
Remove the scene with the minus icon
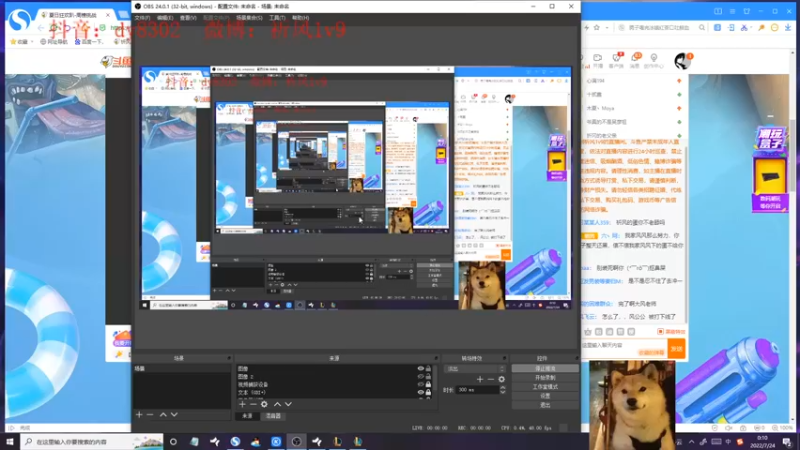[150, 415]
